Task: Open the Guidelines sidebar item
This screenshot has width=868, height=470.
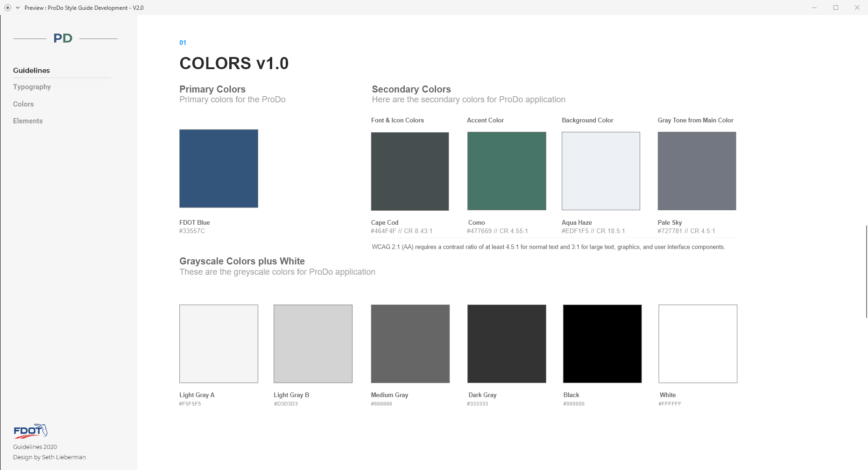Action: pos(31,71)
